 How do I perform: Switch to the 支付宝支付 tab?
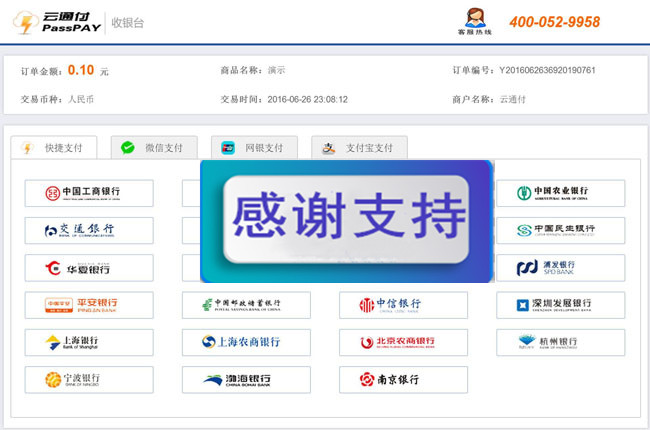pos(359,148)
